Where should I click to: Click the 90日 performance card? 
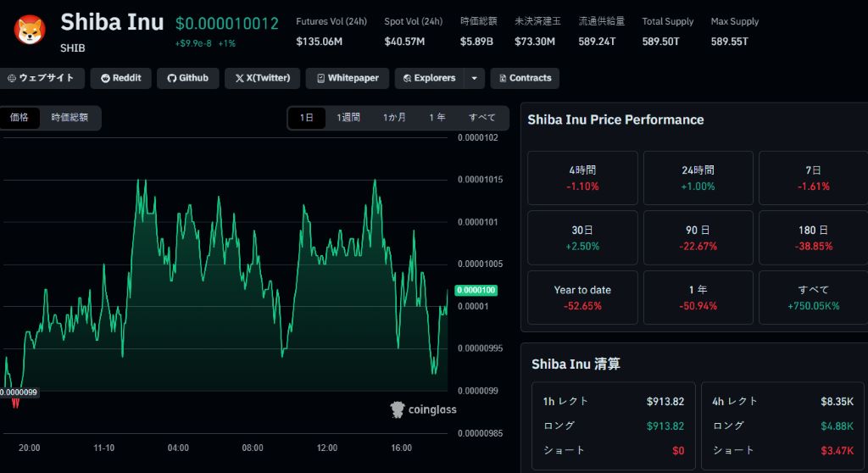click(x=698, y=238)
